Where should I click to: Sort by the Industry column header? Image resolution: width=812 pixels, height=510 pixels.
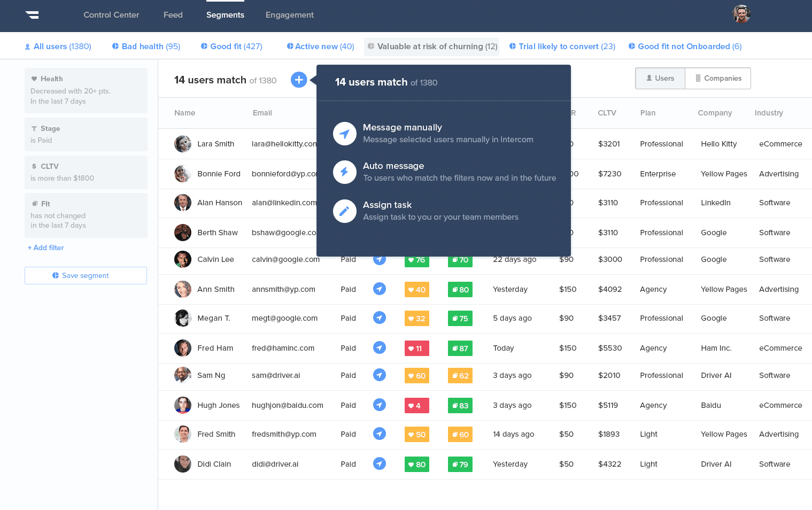[769, 113]
